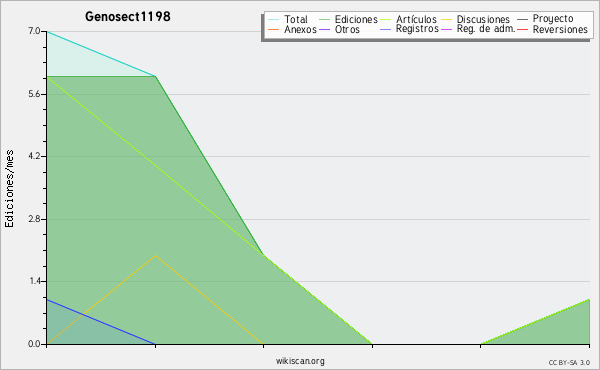
Task: Click the Ediciones/mes axis label
Action: (x=9, y=189)
